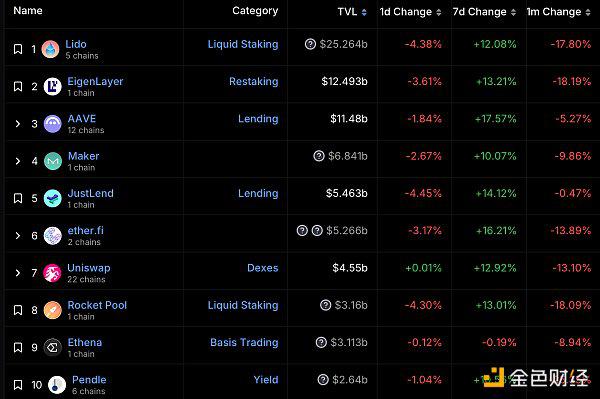Toggle the bookmark for Lido

18,49
